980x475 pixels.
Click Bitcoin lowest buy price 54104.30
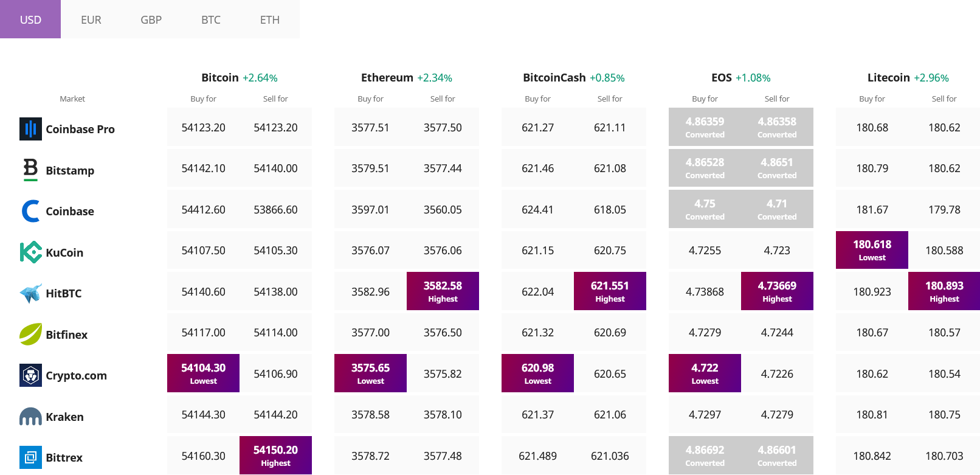203,373
